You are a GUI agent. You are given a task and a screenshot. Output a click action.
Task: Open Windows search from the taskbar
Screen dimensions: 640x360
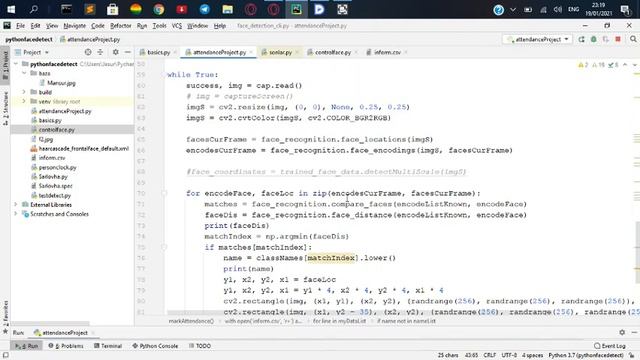click(34, 9)
